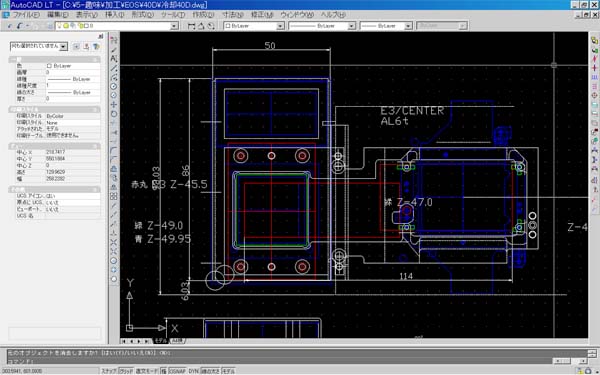Open the 寸法 (dimension) menu
This screenshot has width=600, height=375.
point(233,15)
